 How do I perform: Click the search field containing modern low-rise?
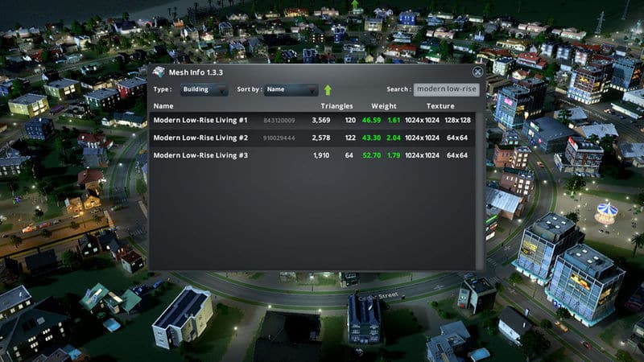click(x=446, y=89)
